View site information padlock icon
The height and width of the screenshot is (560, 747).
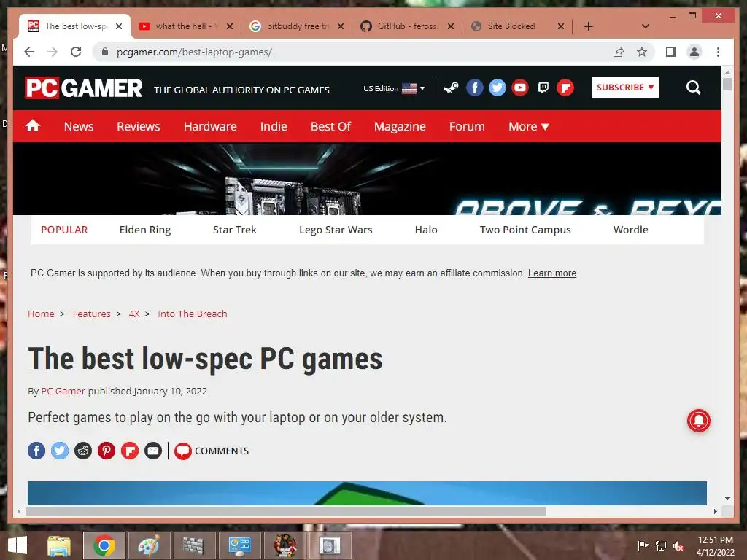(105, 52)
